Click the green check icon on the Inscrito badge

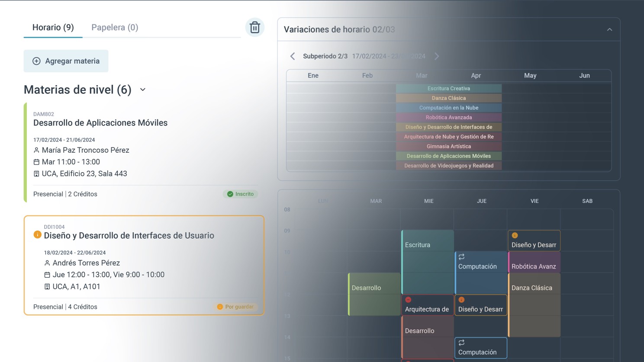tap(230, 194)
